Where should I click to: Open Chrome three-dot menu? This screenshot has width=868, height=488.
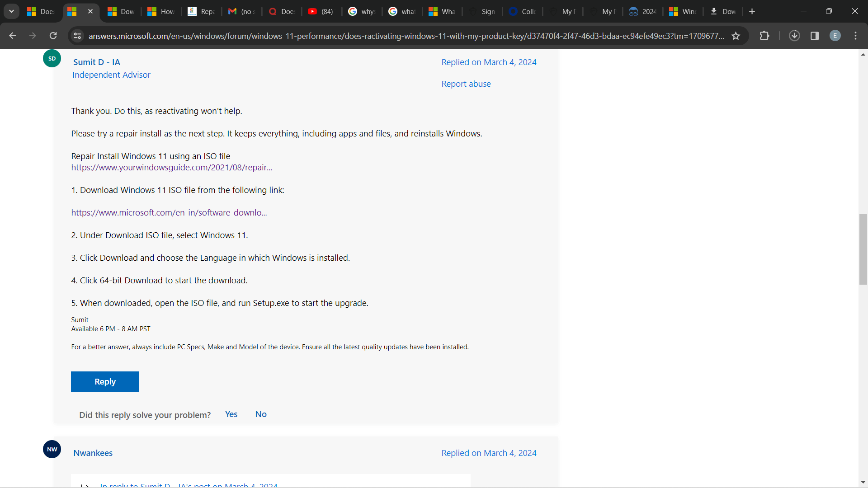pos(855,36)
